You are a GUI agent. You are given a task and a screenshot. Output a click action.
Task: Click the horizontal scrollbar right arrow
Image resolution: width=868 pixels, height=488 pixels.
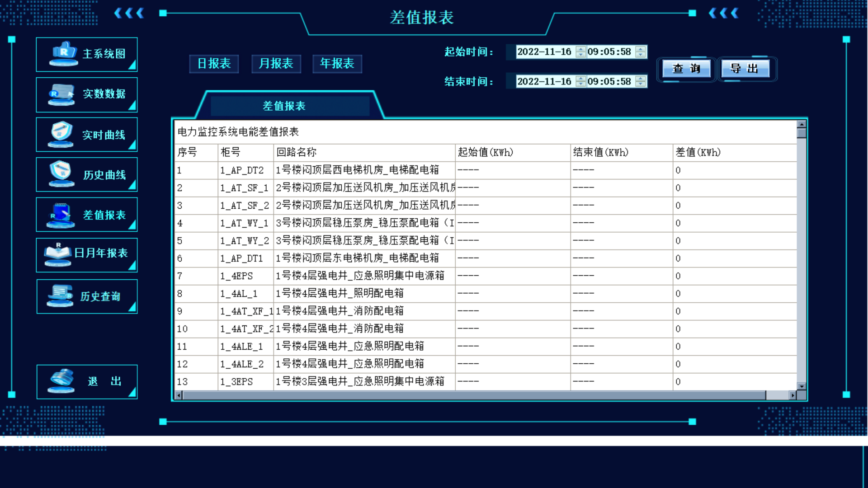coord(793,395)
